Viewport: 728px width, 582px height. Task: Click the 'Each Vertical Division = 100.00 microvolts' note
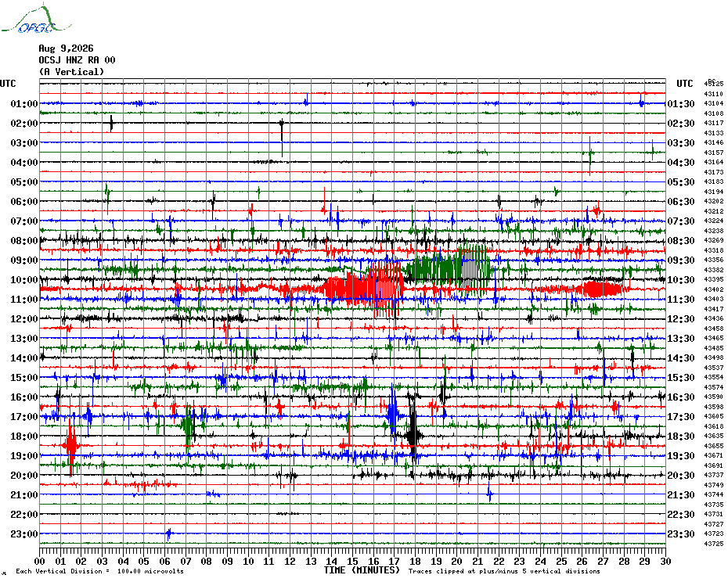[100, 571]
